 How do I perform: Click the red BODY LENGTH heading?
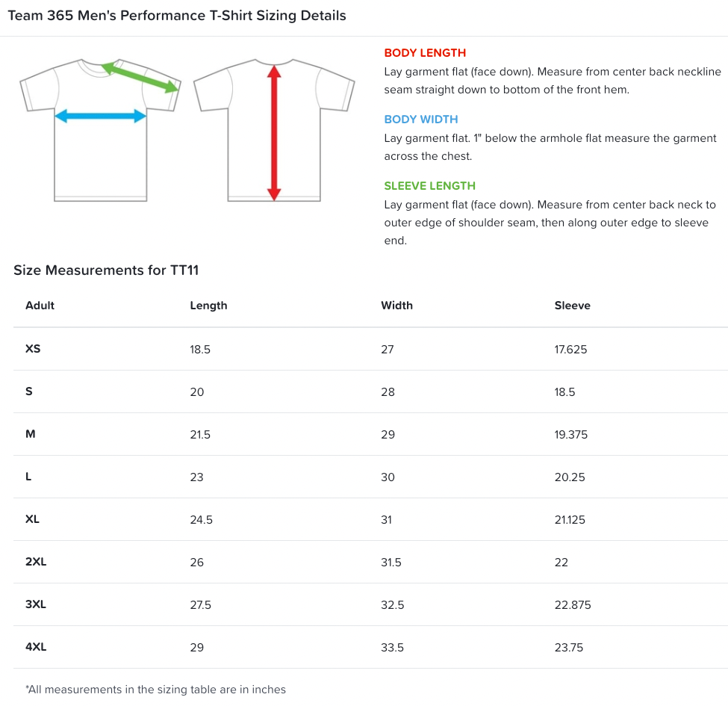(425, 53)
